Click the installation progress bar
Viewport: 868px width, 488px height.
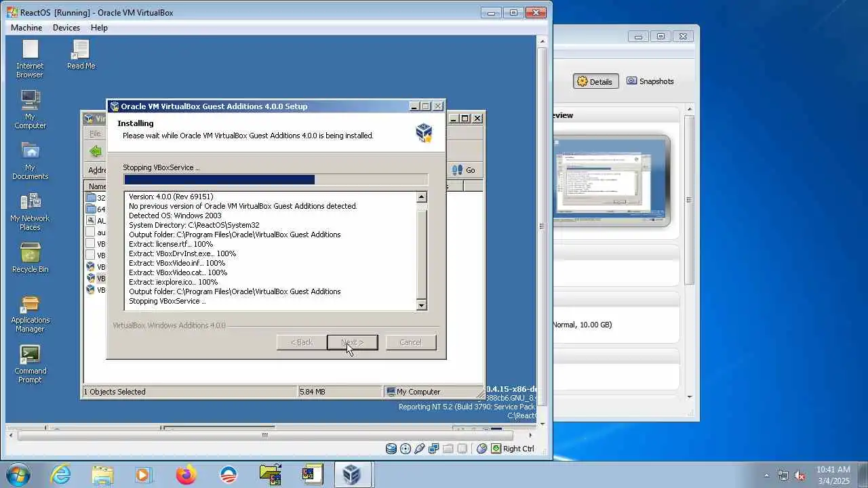(x=276, y=180)
